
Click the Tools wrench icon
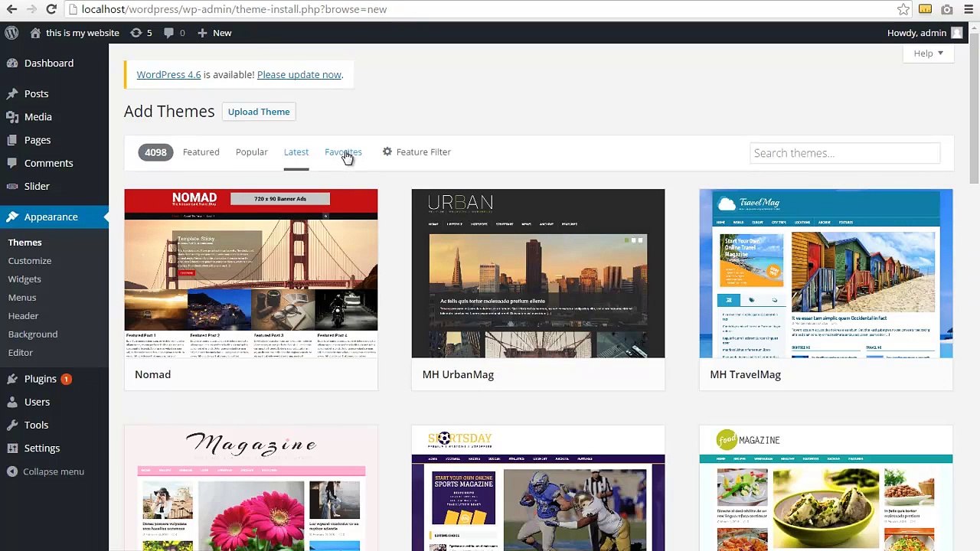point(12,425)
